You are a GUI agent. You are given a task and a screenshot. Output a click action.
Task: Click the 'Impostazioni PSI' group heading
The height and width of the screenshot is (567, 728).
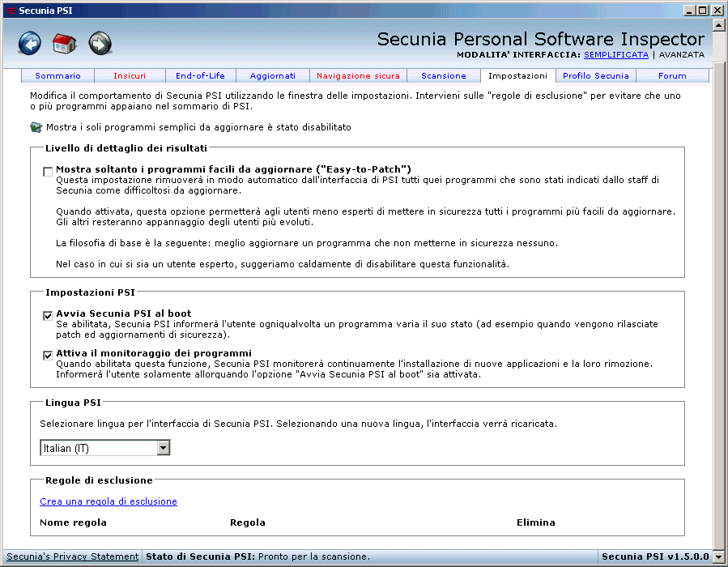tap(90, 292)
